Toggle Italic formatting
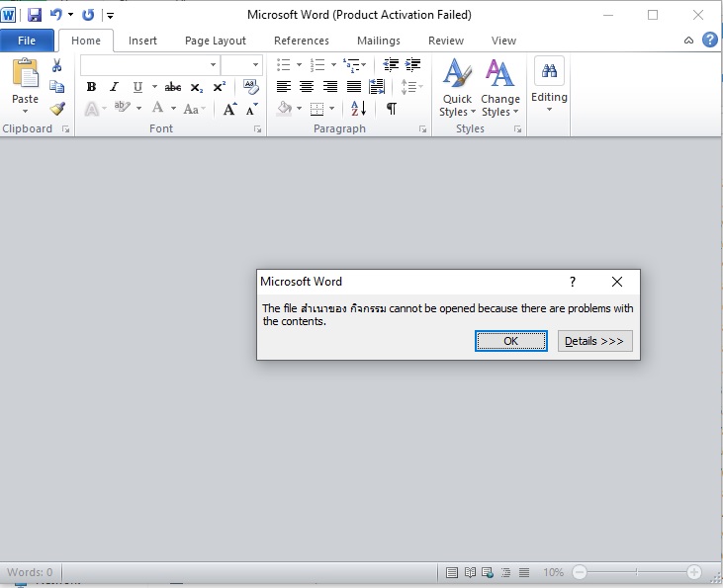 pyautogui.click(x=114, y=87)
